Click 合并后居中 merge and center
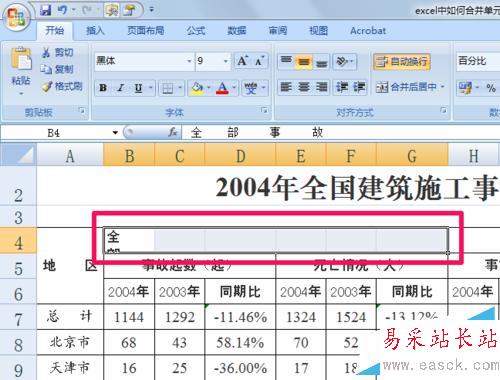500x380 pixels. click(x=406, y=87)
